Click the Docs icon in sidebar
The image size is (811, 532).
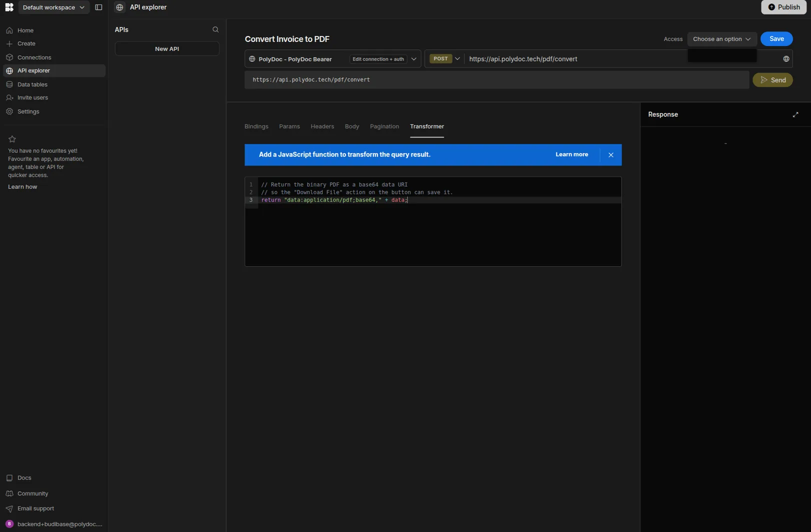point(9,478)
